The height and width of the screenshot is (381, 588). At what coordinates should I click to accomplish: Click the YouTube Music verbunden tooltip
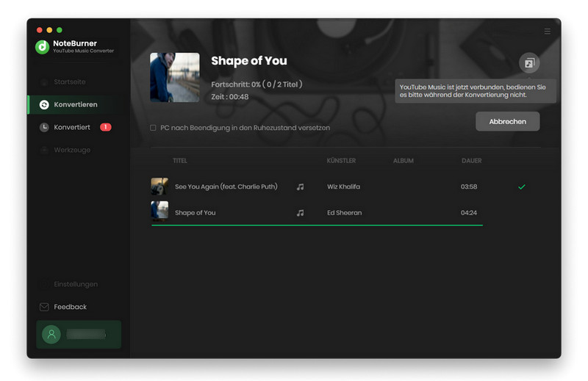[x=476, y=90]
